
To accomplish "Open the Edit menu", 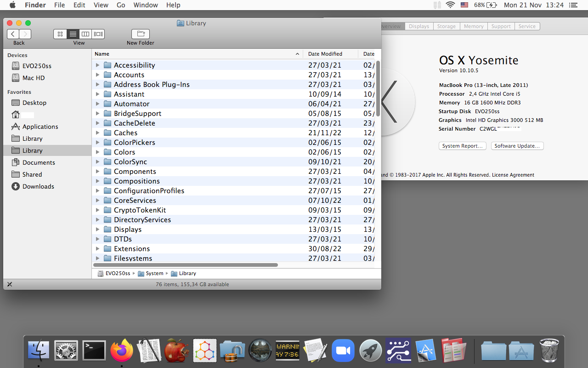I will pyautogui.click(x=79, y=5).
